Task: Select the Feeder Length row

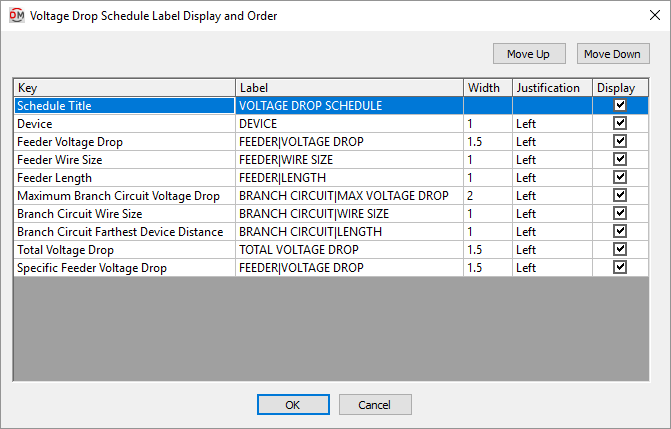Action: (125, 178)
